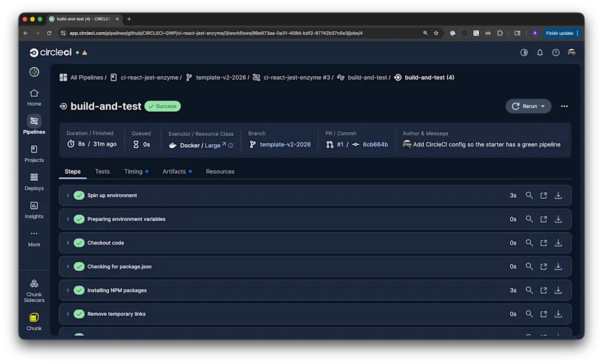Open the notifications bell
This screenshot has height=364, width=603.
tap(540, 52)
